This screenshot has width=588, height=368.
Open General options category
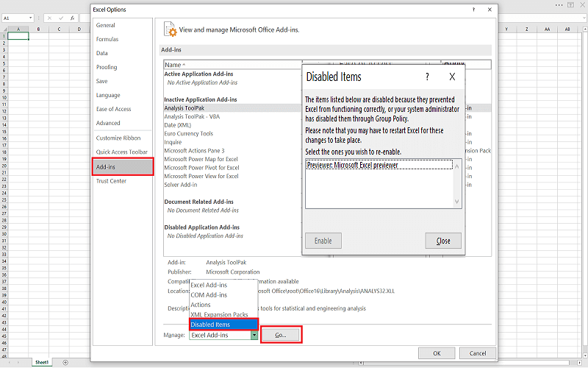pyautogui.click(x=105, y=25)
